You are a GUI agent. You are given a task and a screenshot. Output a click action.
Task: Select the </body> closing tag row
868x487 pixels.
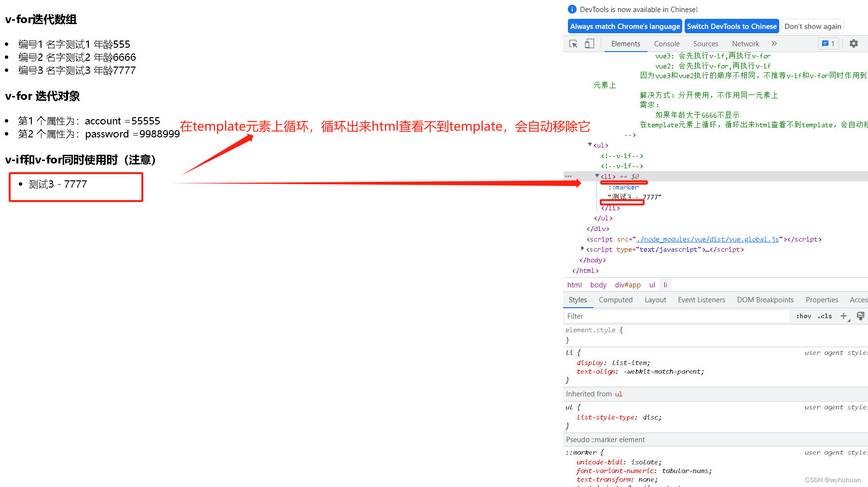(x=592, y=260)
